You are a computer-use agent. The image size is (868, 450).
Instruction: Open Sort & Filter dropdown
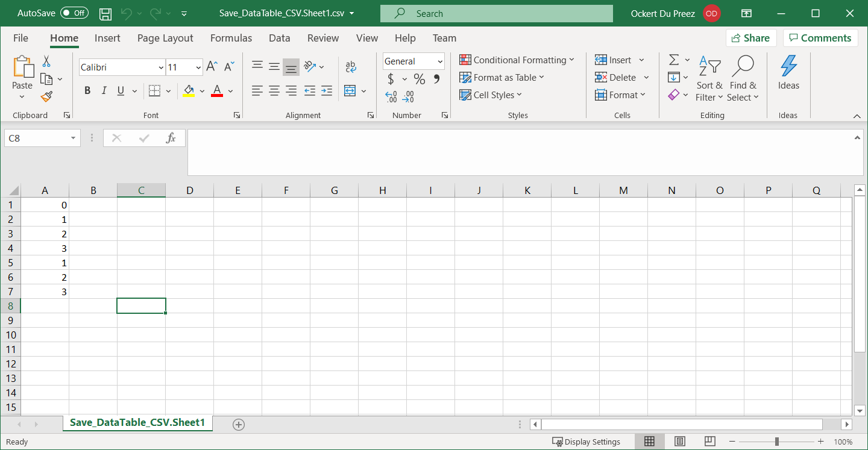(709, 79)
